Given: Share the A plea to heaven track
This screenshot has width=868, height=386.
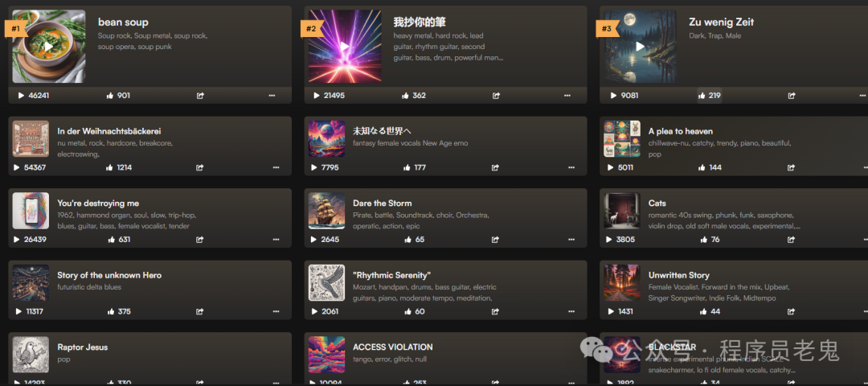Looking at the screenshot, I should (x=792, y=167).
